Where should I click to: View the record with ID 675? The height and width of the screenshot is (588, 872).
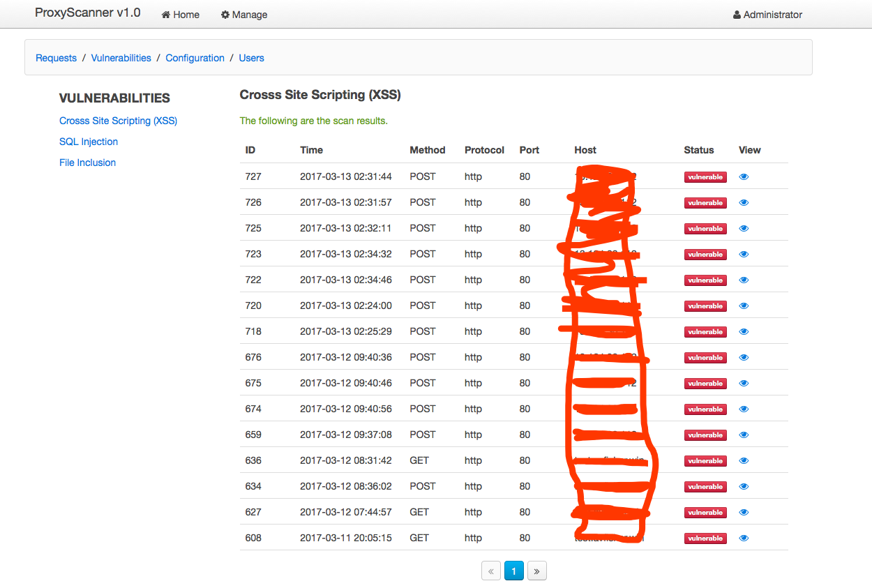pyautogui.click(x=744, y=384)
